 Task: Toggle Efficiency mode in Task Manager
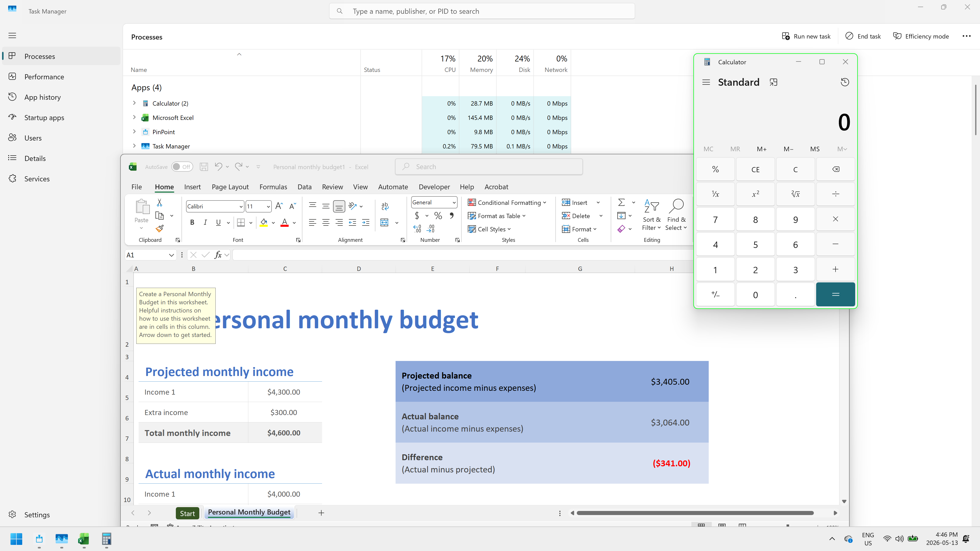tap(921, 36)
